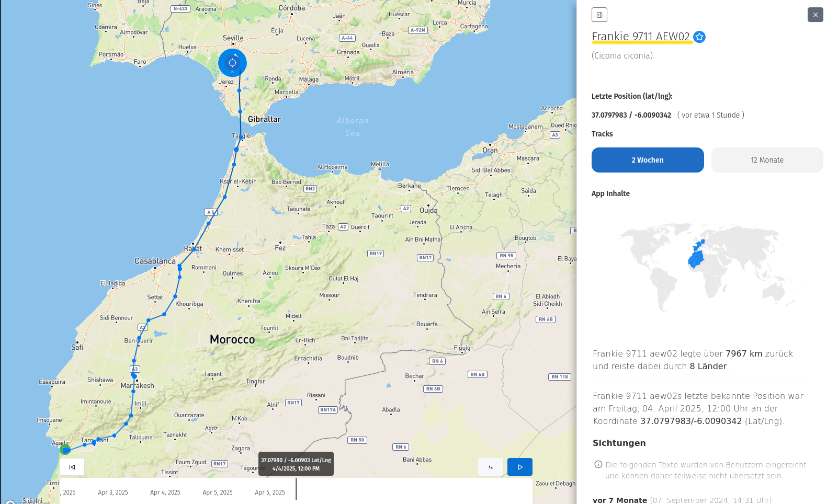Click the blue current position marker near Jerez
838x504 pixels.
[x=232, y=63]
